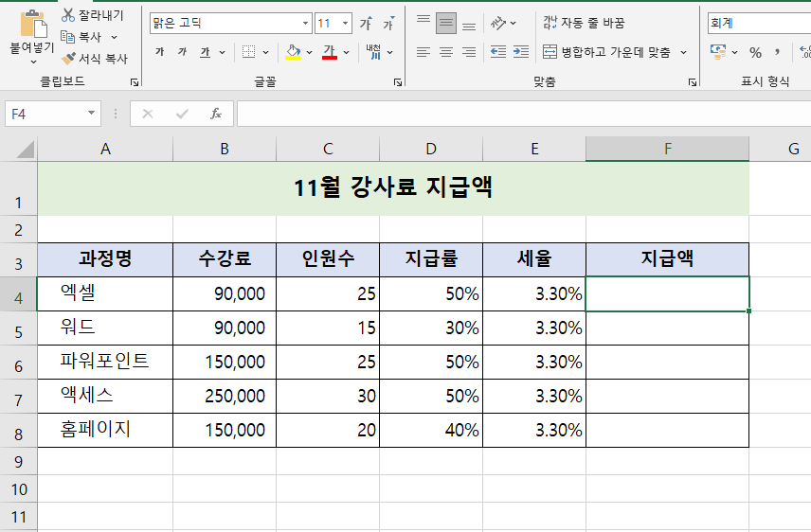
Task: Click 인원수 cell showing 15
Action: (328, 328)
